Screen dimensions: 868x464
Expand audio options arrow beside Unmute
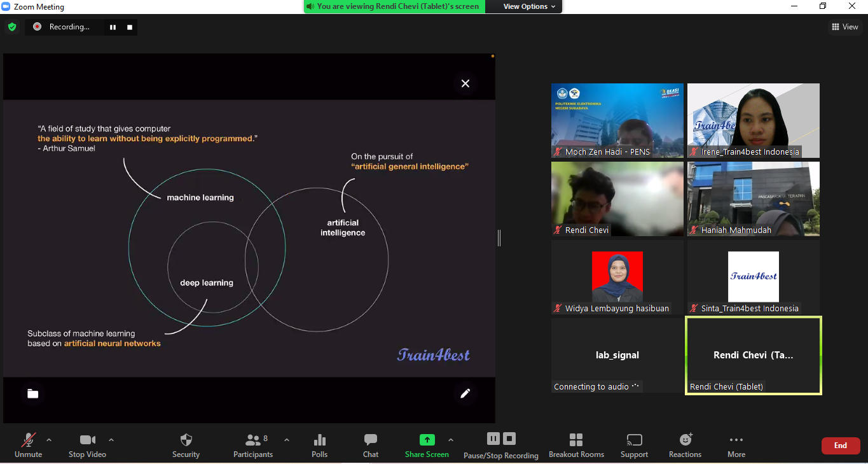point(49,440)
